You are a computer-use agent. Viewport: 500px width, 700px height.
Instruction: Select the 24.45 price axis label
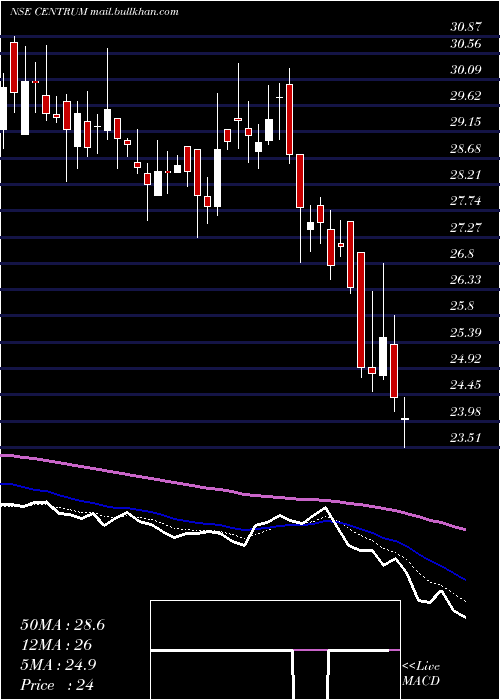(466, 384)
